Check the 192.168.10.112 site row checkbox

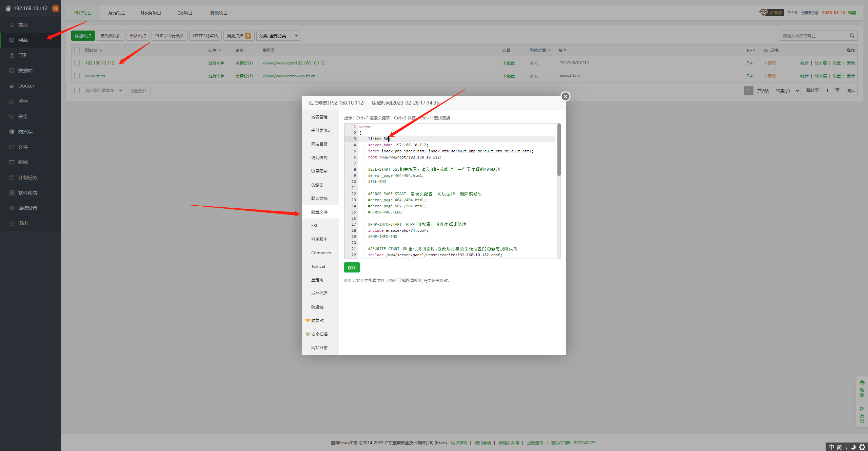tap(77, 63)
